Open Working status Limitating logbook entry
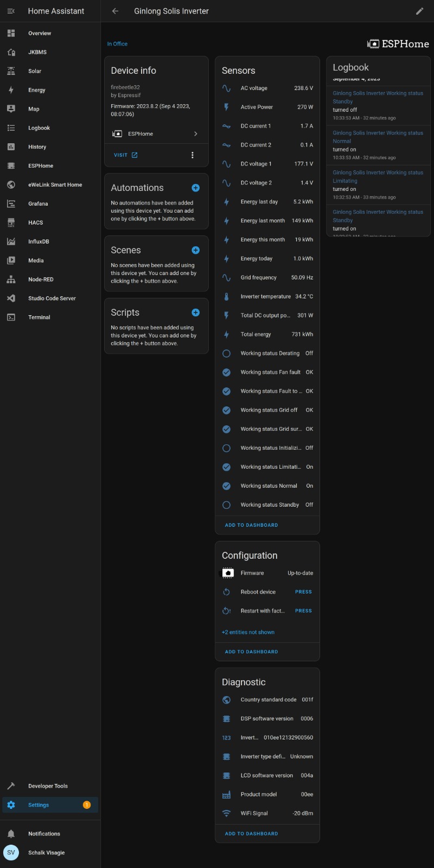This screenshot has height=868, width=434. [x=378, y=184]
